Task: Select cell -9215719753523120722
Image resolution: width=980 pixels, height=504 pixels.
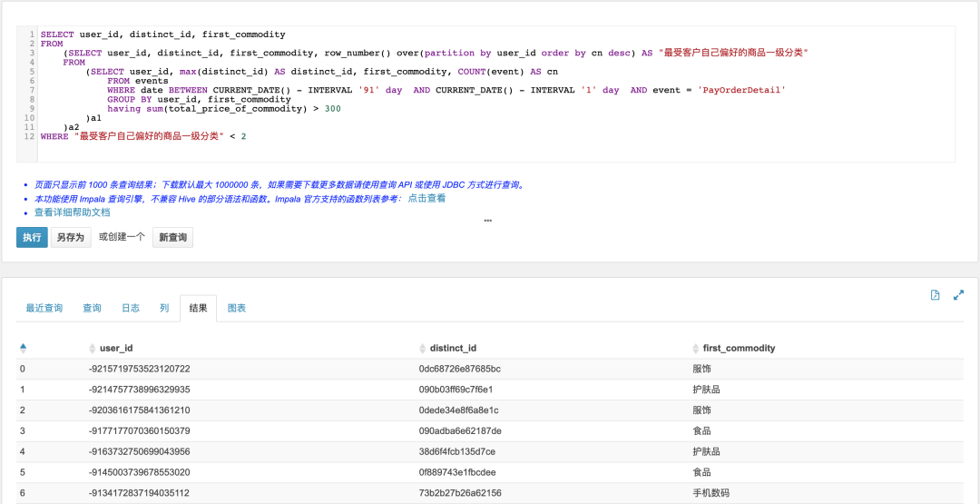Action: pyautogui.click(x=140, y=369)
